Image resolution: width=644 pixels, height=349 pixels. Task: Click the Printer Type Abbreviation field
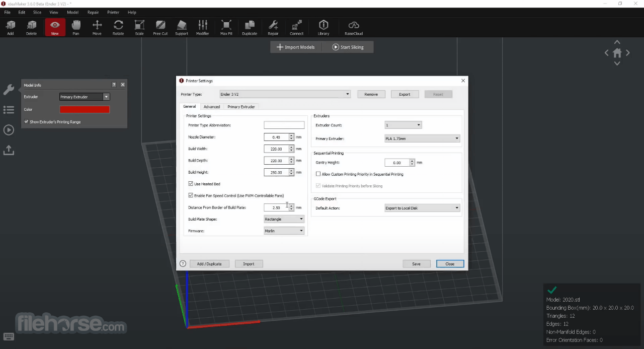point(284,125)
